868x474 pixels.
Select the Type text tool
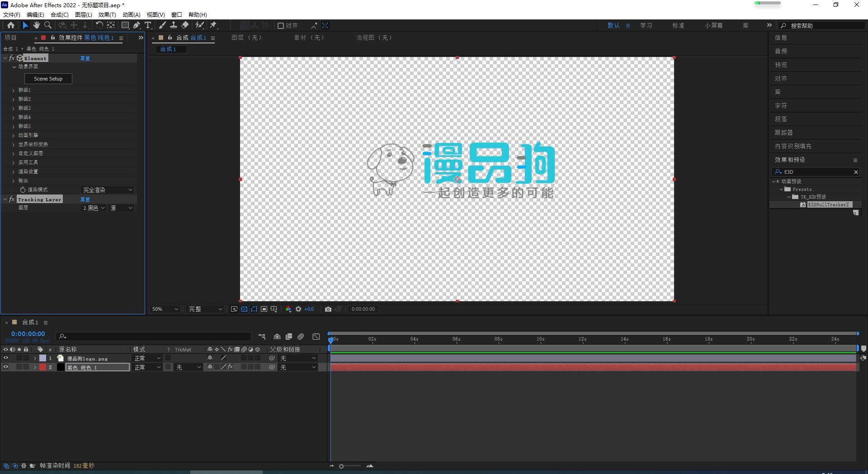coord(148,25)
